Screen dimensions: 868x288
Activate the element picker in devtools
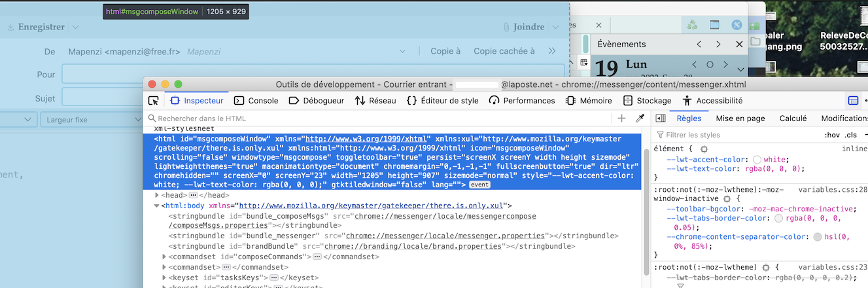(x=154, y=101)
